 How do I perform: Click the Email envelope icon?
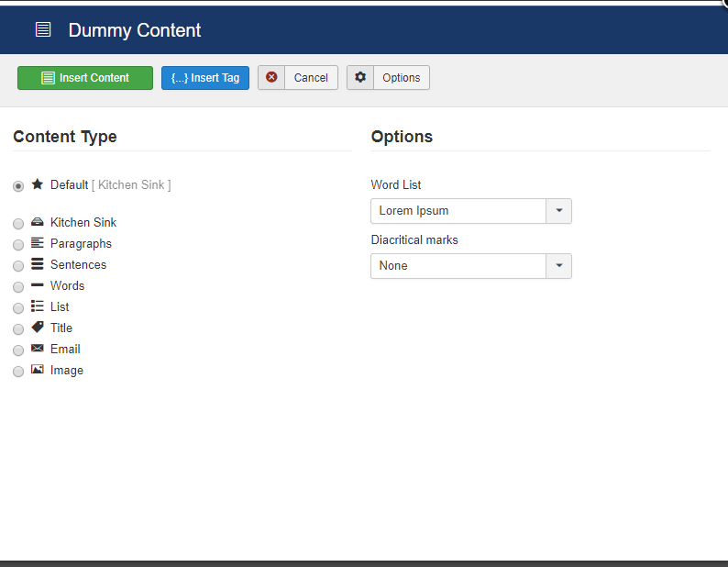click(x=38, y=348)
